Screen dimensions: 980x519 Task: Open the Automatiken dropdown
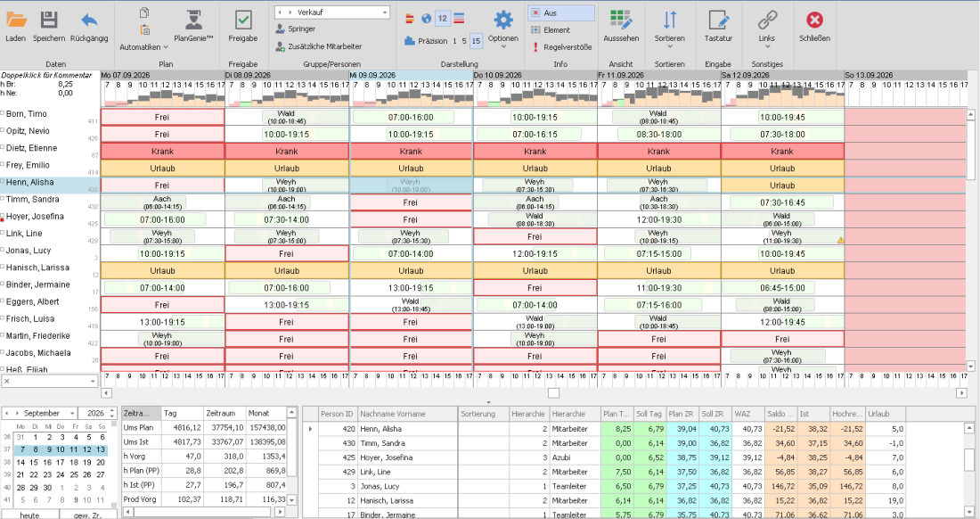pos(143,47)
